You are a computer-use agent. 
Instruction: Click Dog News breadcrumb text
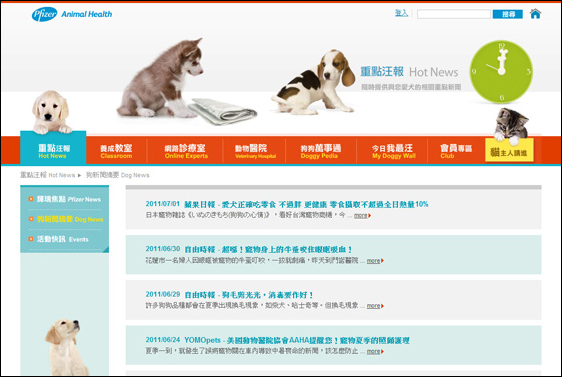(x=118, y=175)
